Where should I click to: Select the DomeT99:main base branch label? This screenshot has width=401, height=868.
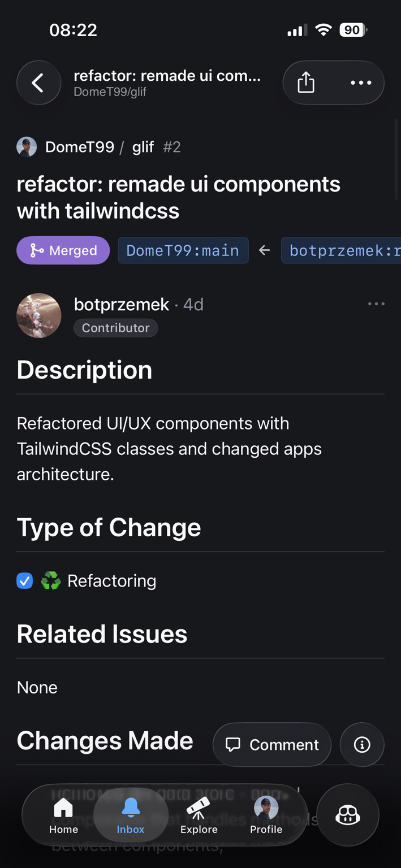click(x=183, y=250)
